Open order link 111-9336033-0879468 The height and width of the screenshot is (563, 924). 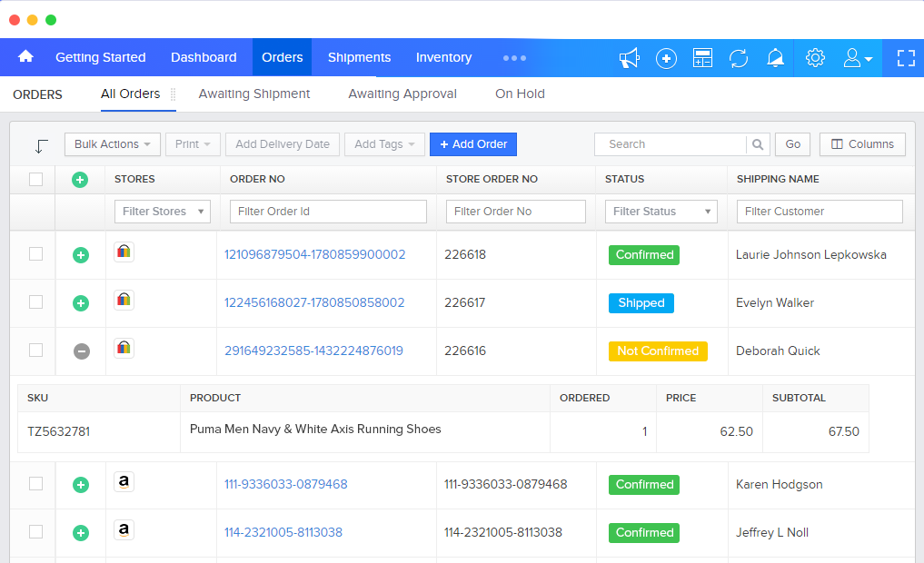click(286, 484)
